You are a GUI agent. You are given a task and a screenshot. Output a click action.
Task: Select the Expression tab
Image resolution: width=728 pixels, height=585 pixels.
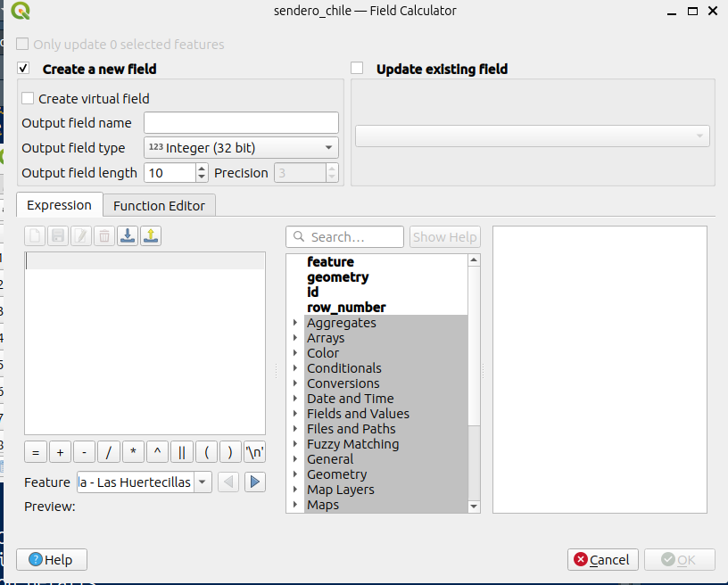pyautogui.click(x=59, y=205)
